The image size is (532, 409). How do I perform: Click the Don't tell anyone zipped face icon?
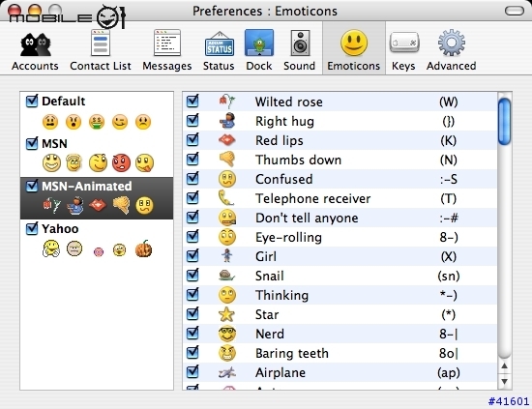tap(227, 218)
